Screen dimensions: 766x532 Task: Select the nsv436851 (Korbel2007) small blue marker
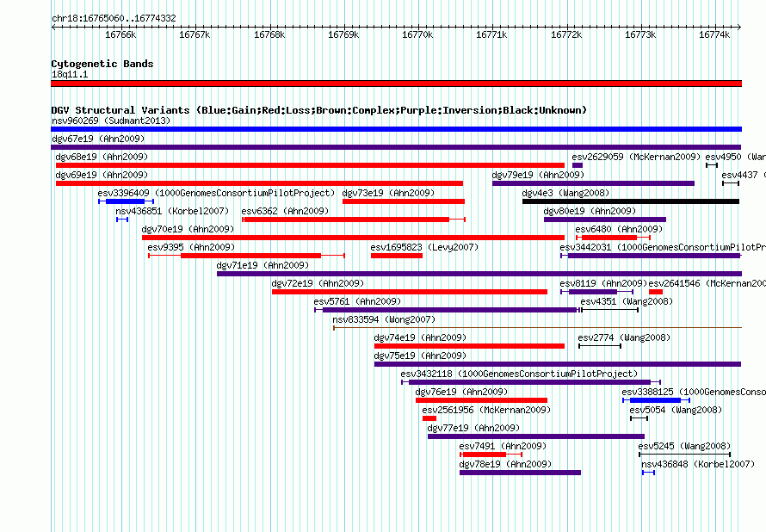tap(122, 220)
